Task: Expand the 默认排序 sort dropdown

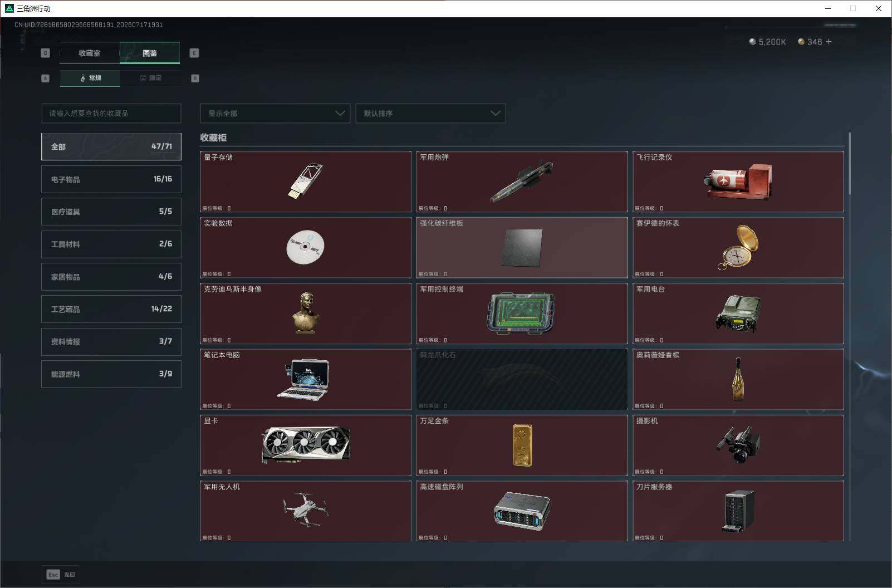Action: coord(430,113)
